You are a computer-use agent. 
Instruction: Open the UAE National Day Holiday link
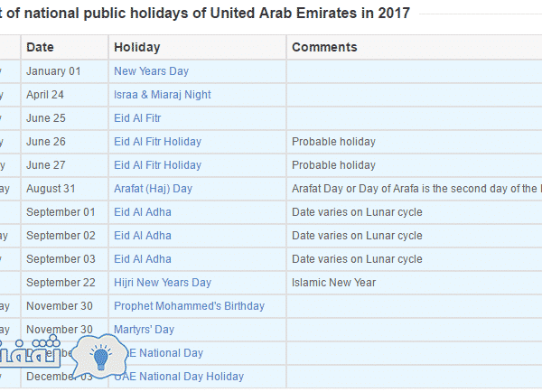[179, 377]
